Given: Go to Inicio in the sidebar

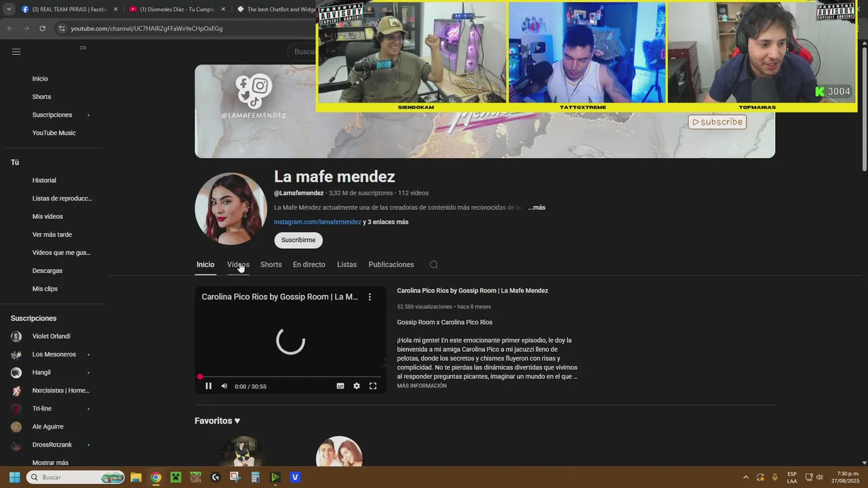Looking at the screenshot, I should pyautogui.click(x=40, y=79).
